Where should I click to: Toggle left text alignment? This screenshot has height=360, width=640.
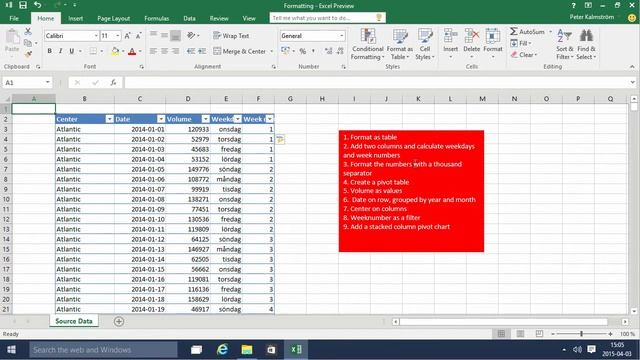click(153, 51)
